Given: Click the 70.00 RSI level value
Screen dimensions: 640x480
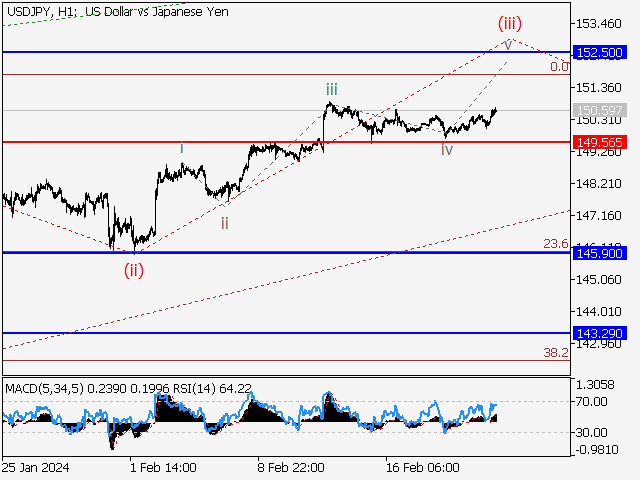Looking at the screenshot, I should coord(591,402).
